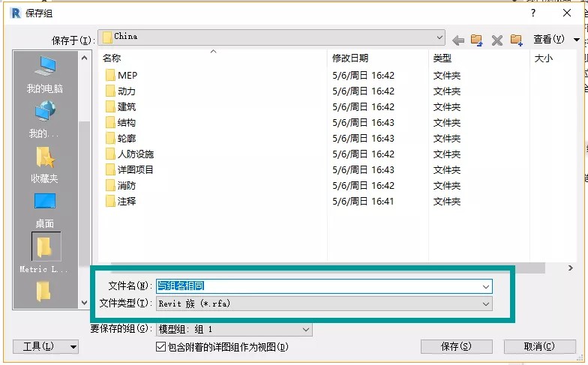Image resolution: width=588 pixels, height=365 pixels.
Task: Close the 保存组 dialog
Action: pos(567,13)
